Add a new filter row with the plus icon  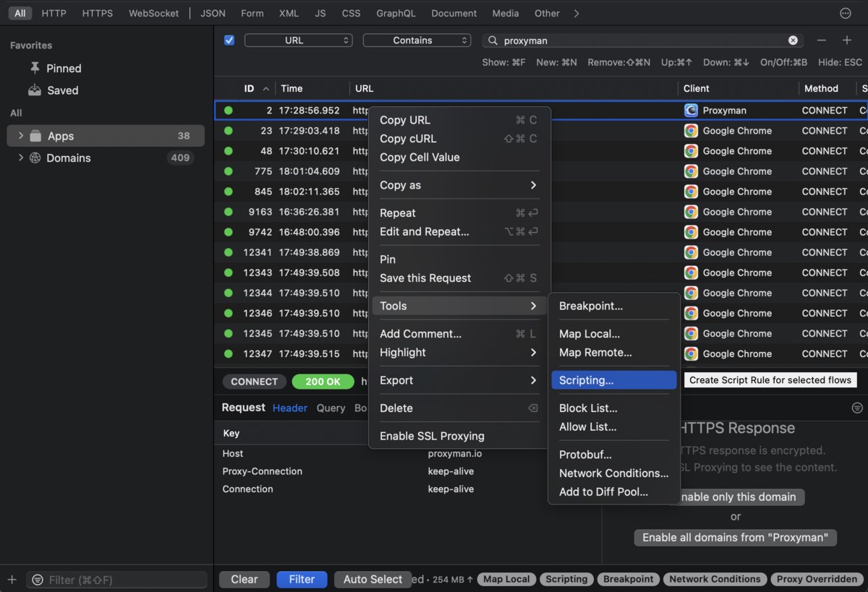coord(847,40)
